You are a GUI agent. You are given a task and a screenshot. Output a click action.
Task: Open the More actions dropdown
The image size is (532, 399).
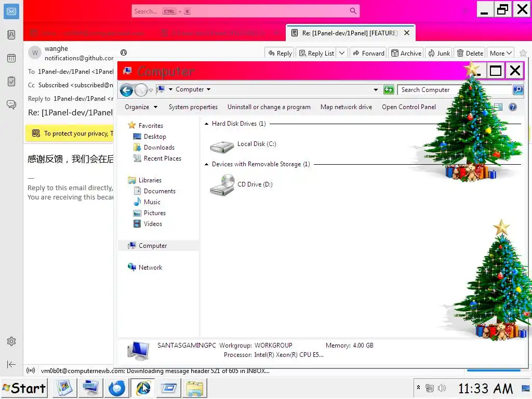click(x=500, y=53)
